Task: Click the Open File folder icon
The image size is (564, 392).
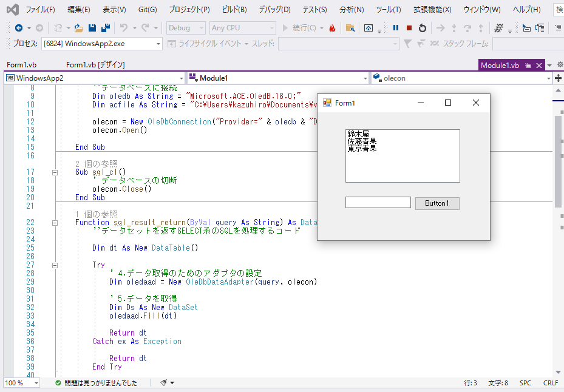Action: coord(79,28)
